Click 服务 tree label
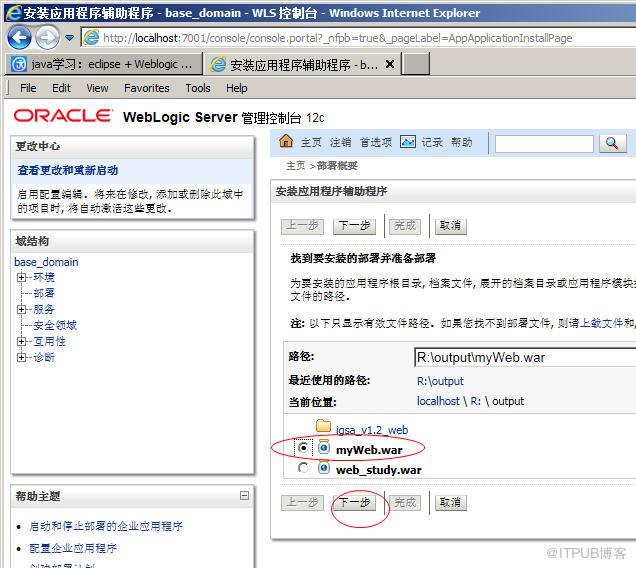This screenshot has height=568, width=636. pyautogui.click(x=44, y=309)
